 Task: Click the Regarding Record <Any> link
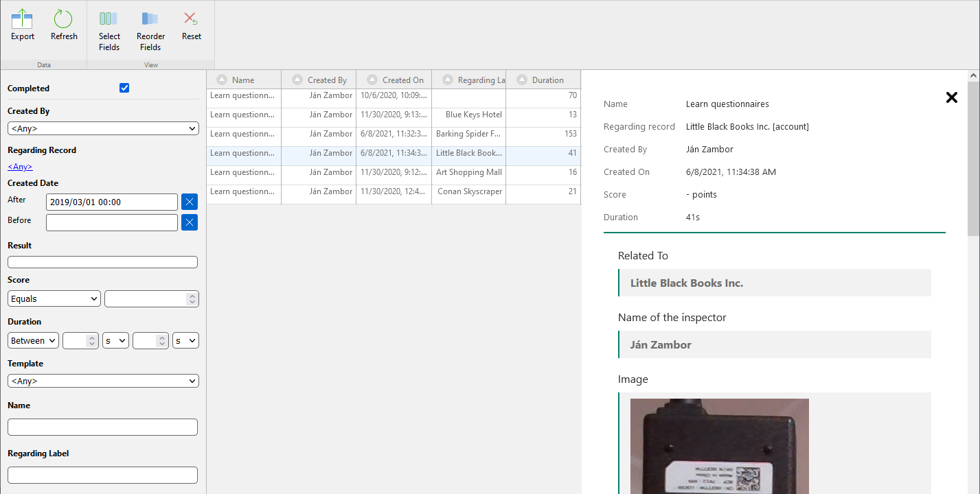20,167
